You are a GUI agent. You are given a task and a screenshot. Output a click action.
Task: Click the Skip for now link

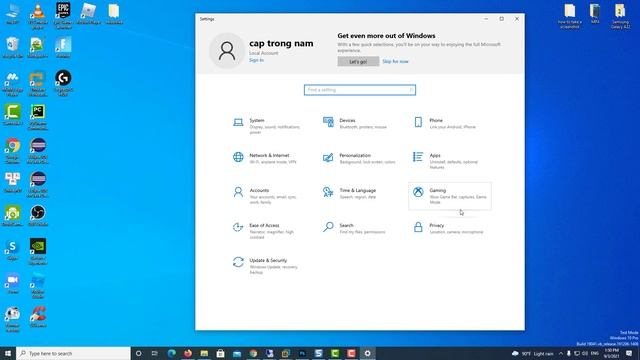pos(395,62)
